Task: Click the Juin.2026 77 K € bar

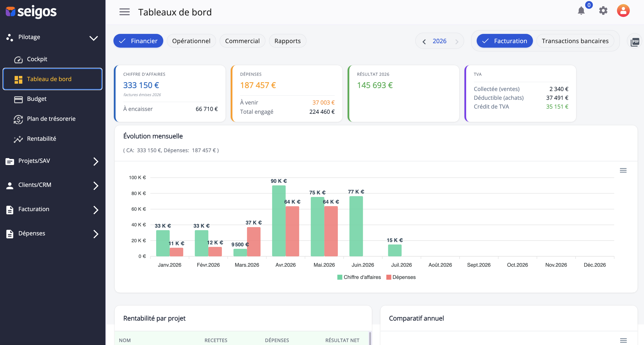Action: 356,226
